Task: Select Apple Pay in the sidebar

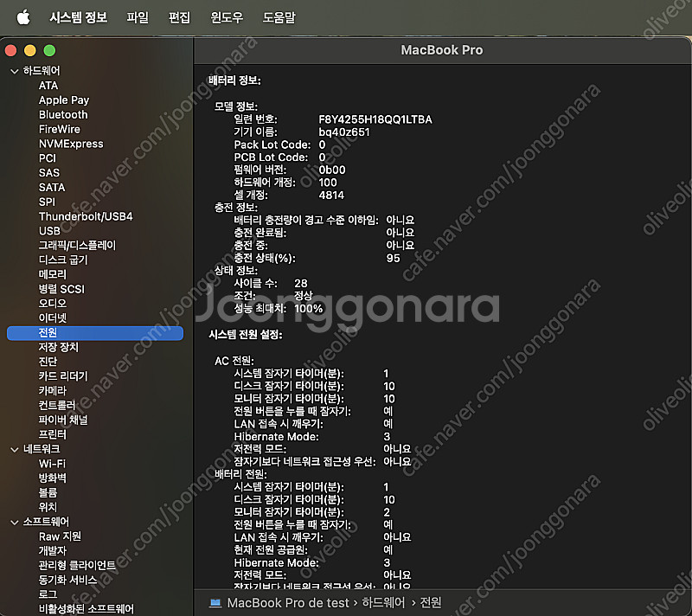Action: tap(64, 100)
